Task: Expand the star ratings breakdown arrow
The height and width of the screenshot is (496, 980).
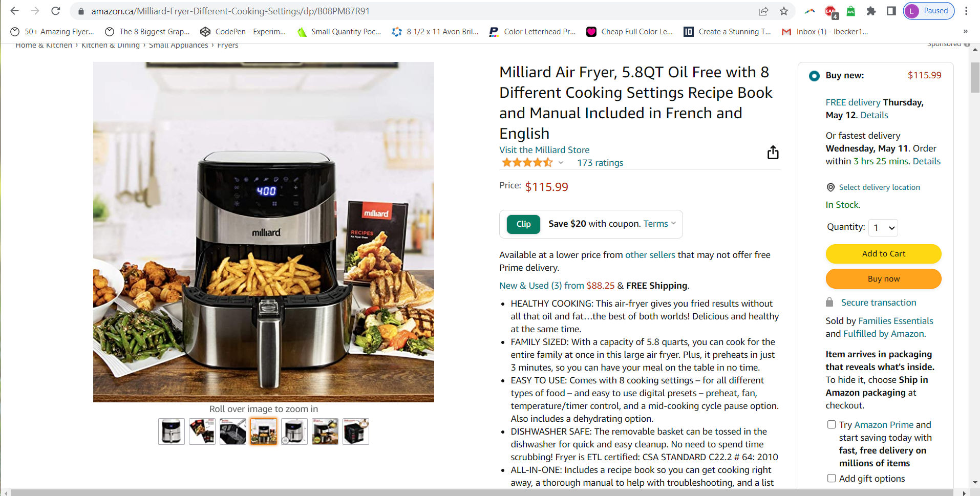Action: point(561,163)
